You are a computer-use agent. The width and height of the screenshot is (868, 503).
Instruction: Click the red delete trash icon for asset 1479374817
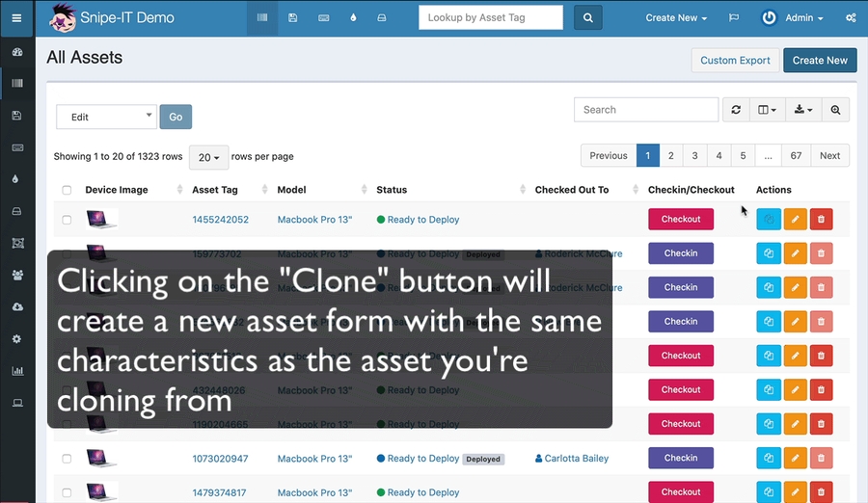[x=821, y=492]
